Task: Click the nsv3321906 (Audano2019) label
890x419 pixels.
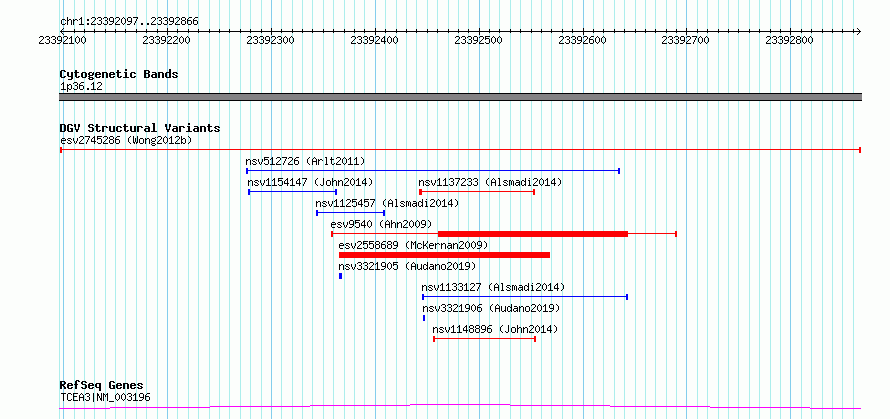Action: tap(491, 308)
